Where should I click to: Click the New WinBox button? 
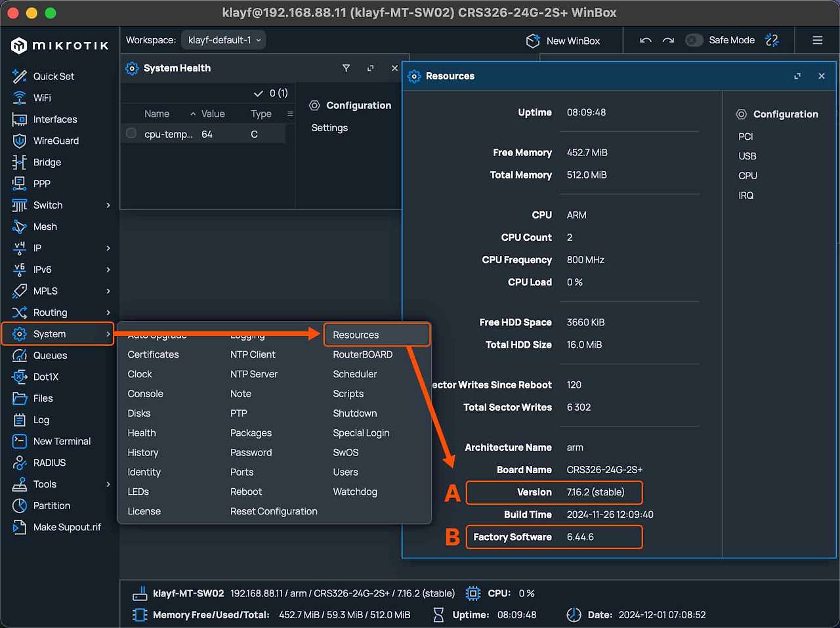click(x=564, y=41)
